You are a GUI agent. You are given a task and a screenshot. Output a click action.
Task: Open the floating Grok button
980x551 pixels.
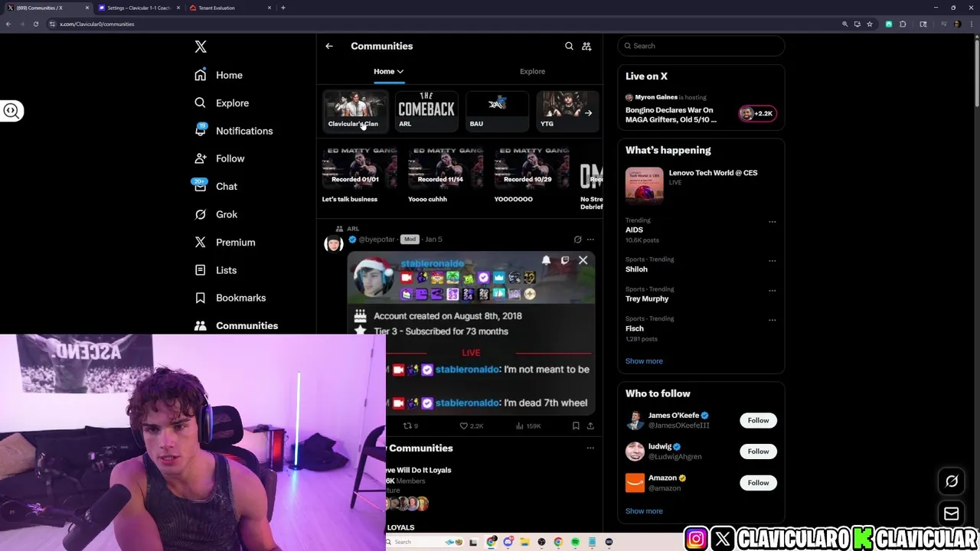point(952,481)
